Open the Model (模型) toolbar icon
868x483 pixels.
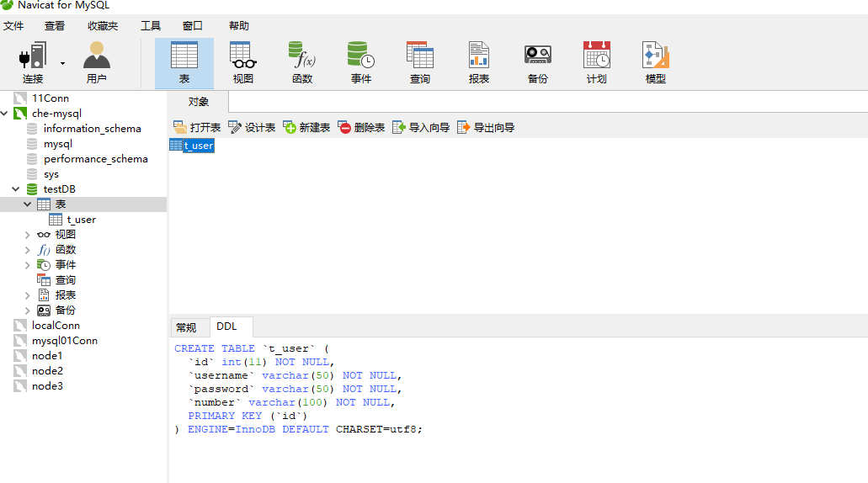tap(656, 62)
